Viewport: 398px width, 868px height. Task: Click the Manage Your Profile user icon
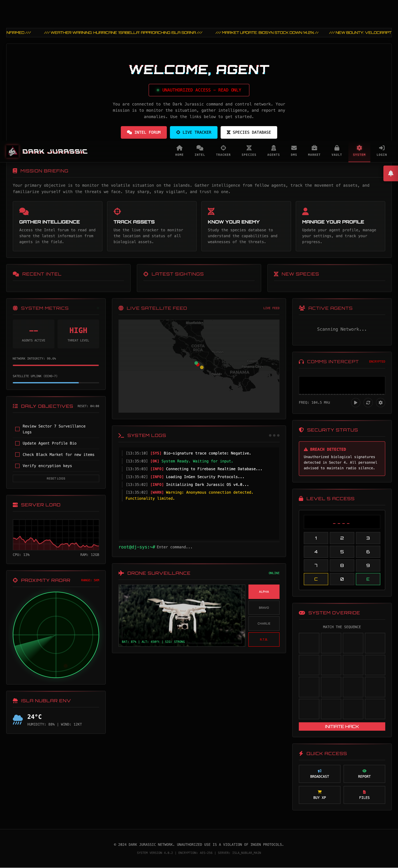point(305,211)
